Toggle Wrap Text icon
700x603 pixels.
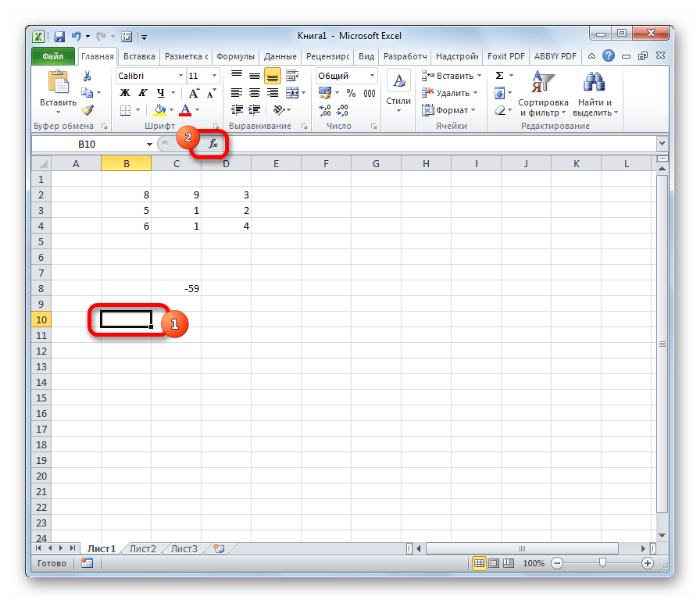tap(292, 76)
